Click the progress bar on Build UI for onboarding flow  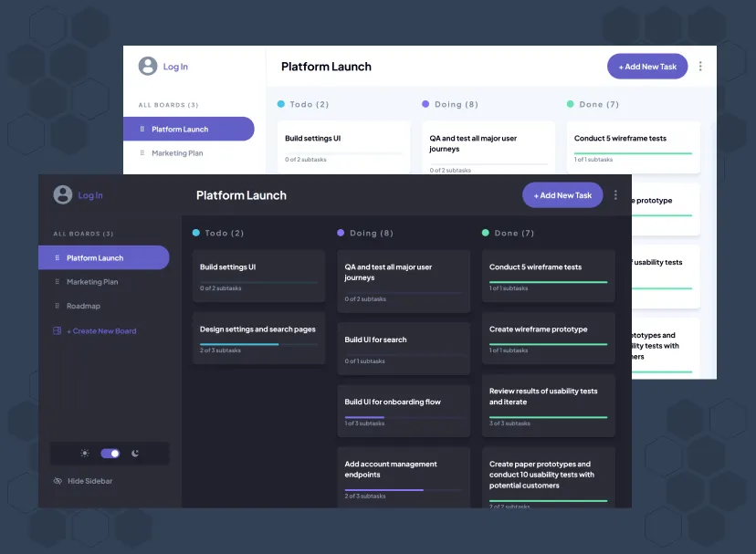click(403, 417)
